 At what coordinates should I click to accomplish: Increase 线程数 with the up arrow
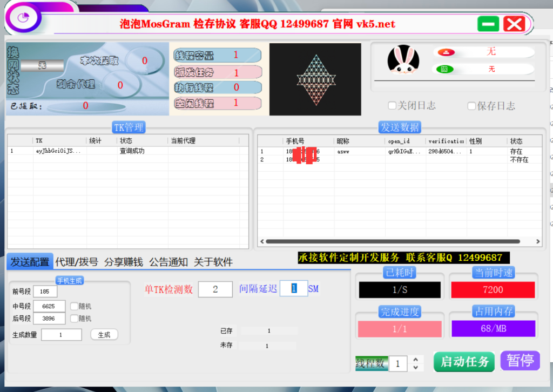click(416, 360)
